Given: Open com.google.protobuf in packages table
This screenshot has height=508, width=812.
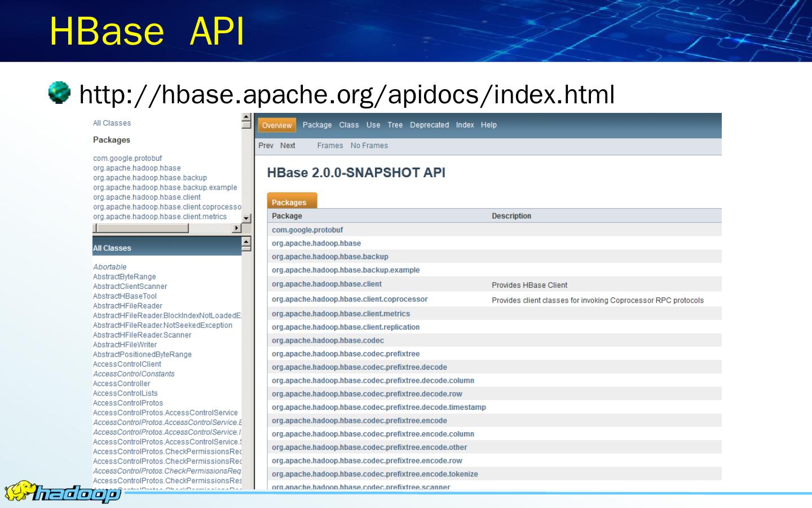Looking at the screenshot, I should 307,230.
